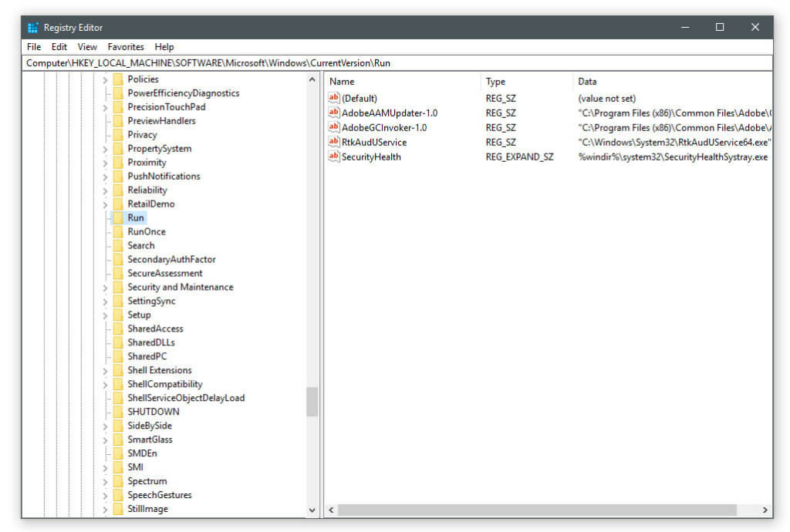Click the Search folder icon

point(118,245)
